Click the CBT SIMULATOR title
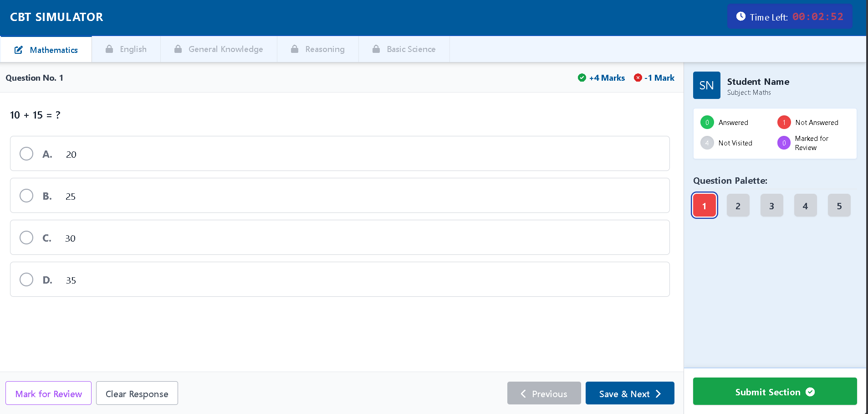 tap(56, 17)
